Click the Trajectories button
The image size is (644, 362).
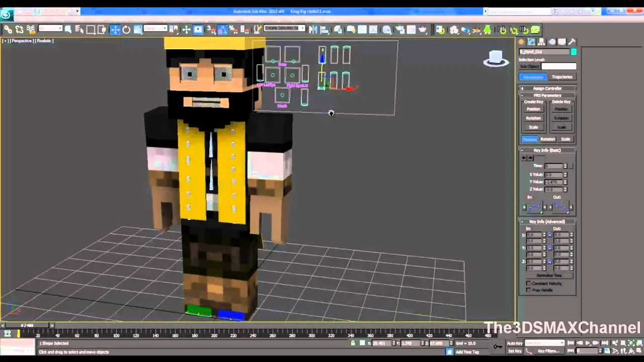(x=562, y=77)
